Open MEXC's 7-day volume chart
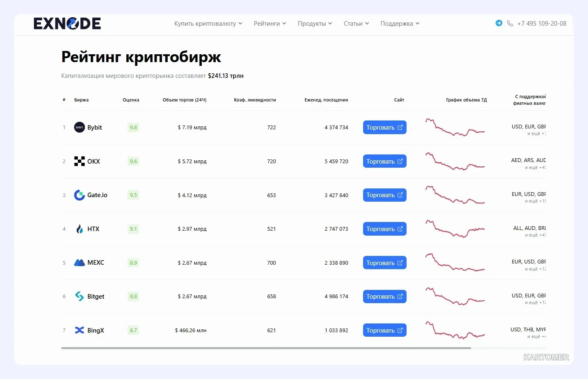Viewport: 588px width, 379px height. tap(455, 263)
